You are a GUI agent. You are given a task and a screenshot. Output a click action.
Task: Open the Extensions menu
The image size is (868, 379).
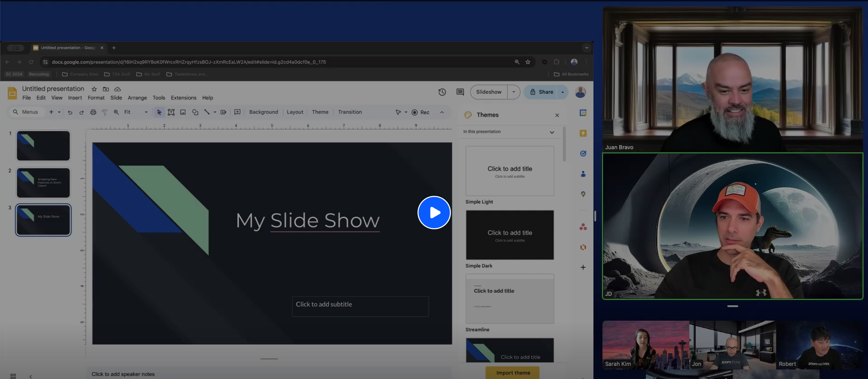184,98
